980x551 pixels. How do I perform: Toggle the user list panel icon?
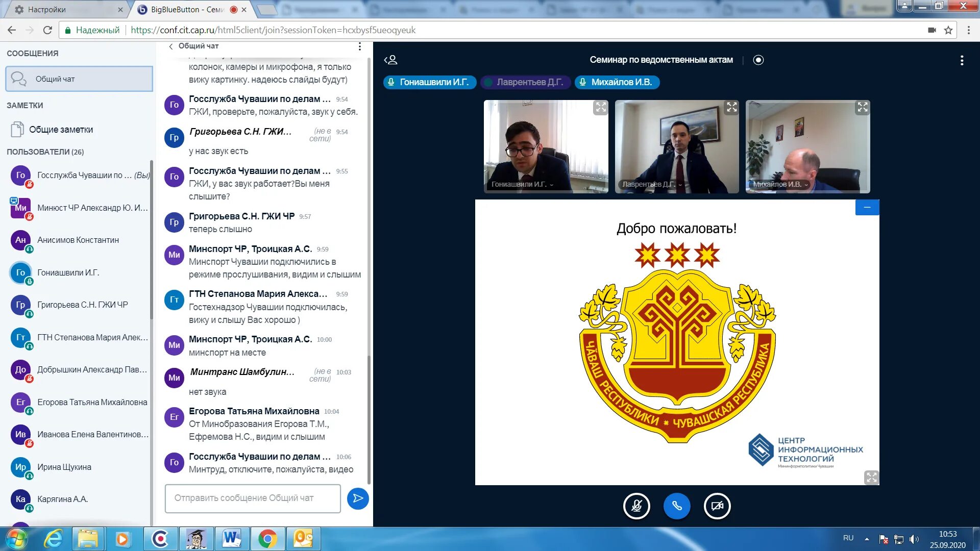(x=390, y=60)
